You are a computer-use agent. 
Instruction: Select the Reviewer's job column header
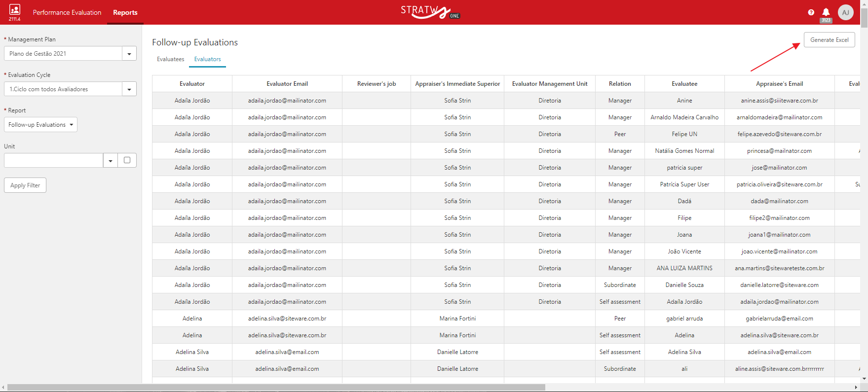pos(377,84)
